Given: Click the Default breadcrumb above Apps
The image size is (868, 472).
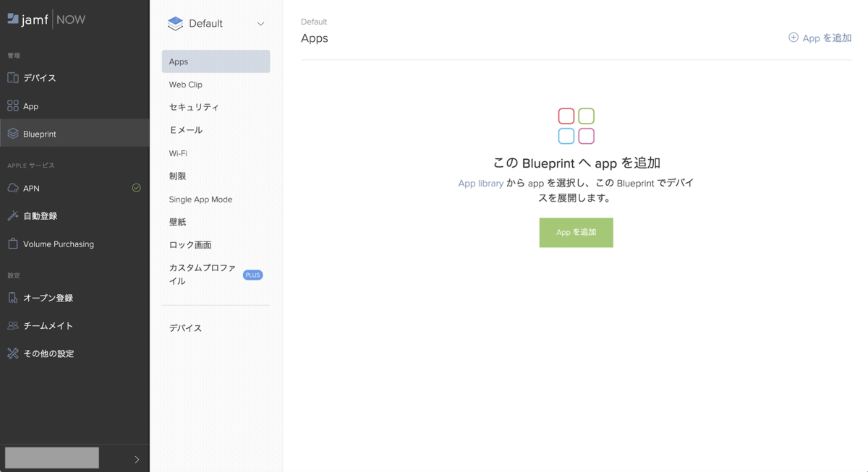Looking at the screenshot, I should pyautogui.click(x=314, y=22).
